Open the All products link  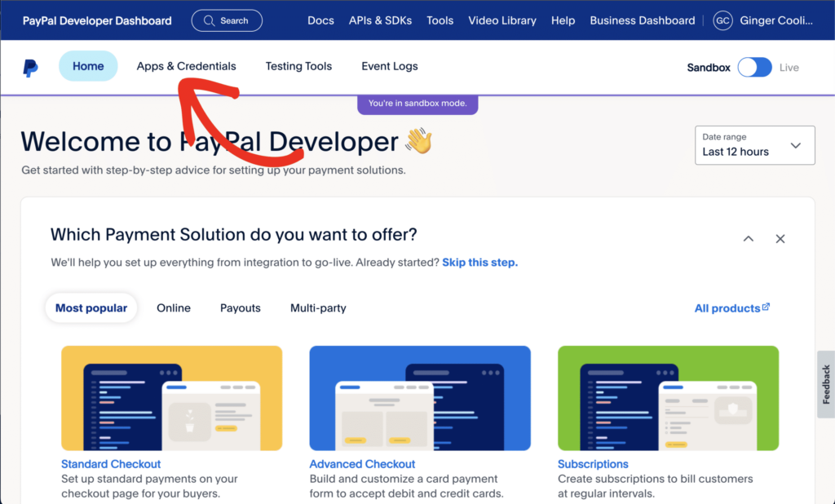731,308
